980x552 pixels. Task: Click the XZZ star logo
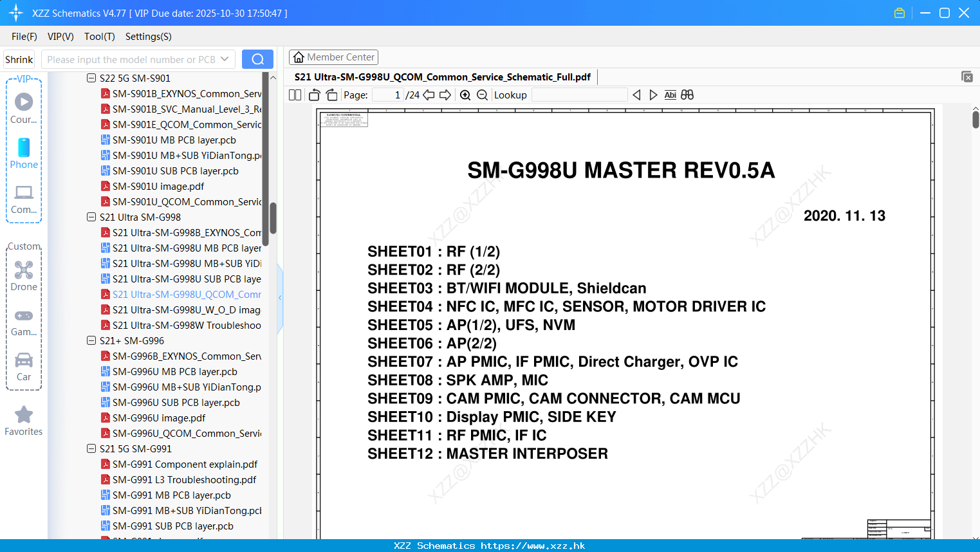coord(16,13)
